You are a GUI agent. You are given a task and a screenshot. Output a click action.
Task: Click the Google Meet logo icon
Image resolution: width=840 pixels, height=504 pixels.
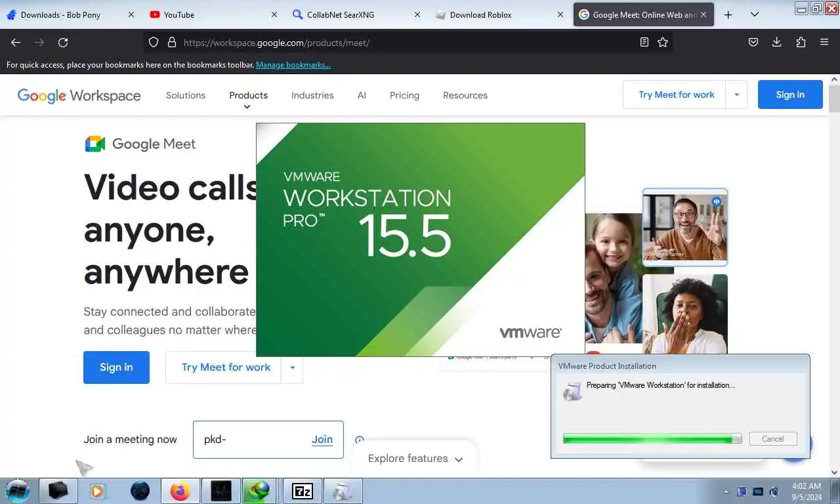[x=95, y=144]
